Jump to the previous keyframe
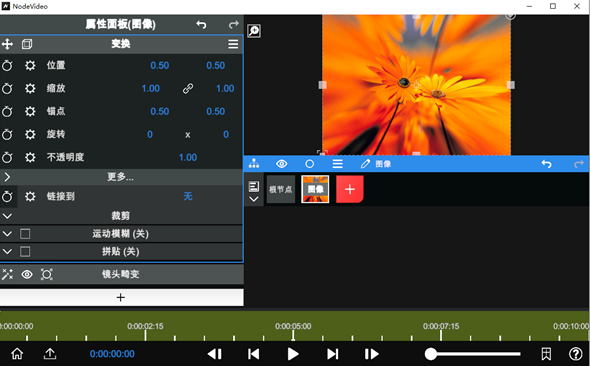This screenshot has height=366, width=590. tap(254, 354)
